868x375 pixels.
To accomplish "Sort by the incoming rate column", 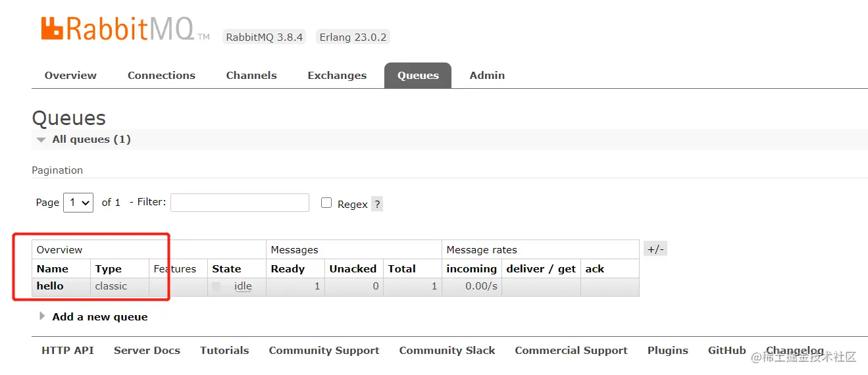I will 471,268.
